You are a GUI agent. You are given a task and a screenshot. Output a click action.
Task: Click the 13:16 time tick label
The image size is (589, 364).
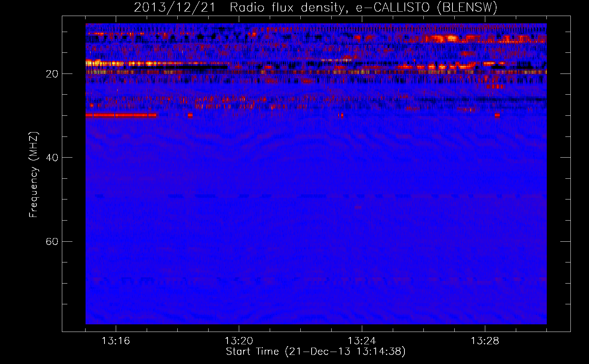[116, 341]
